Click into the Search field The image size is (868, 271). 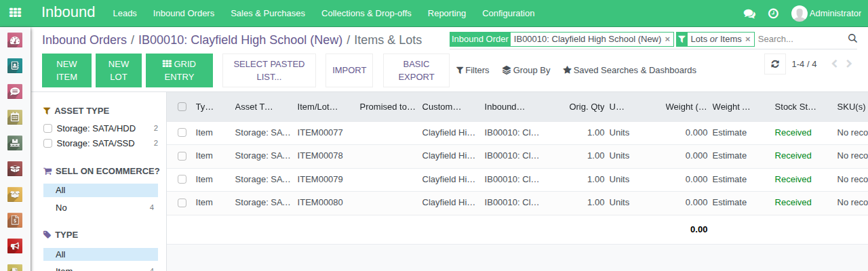click(x=800, y=39)
